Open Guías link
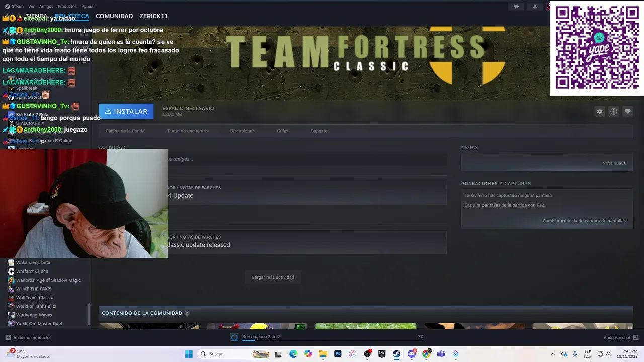The width and height of the screenshot is (644, 362). [282, 131]
